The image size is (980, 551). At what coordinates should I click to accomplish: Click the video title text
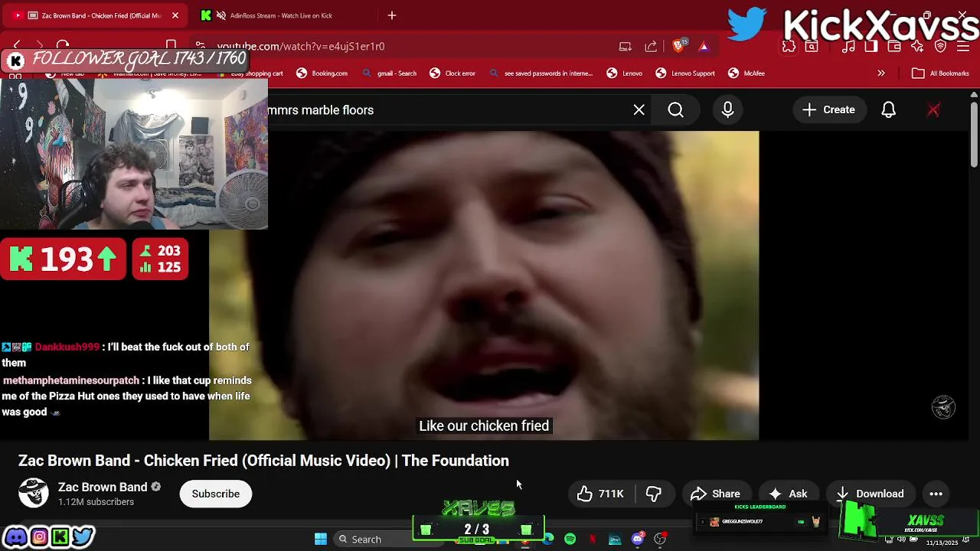click(263, 461)
